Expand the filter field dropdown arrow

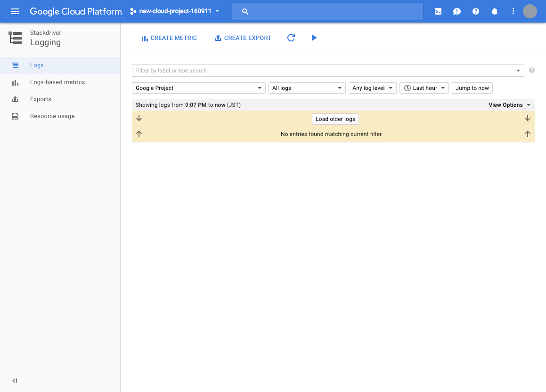point(518,71)
